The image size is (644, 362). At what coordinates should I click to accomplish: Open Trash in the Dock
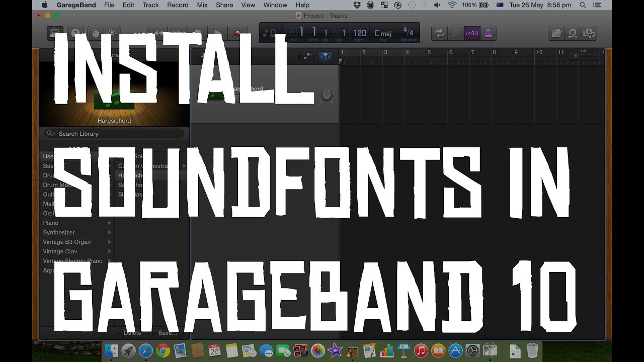coord(532,350)
